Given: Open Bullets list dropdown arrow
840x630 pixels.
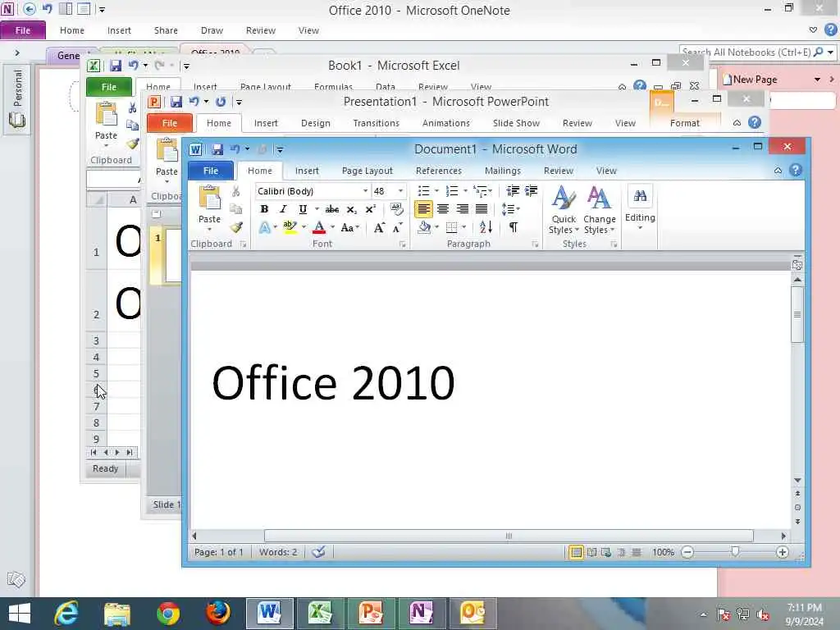Looking at the screenshot, I should pyautogui.click(x=436, y=190).
